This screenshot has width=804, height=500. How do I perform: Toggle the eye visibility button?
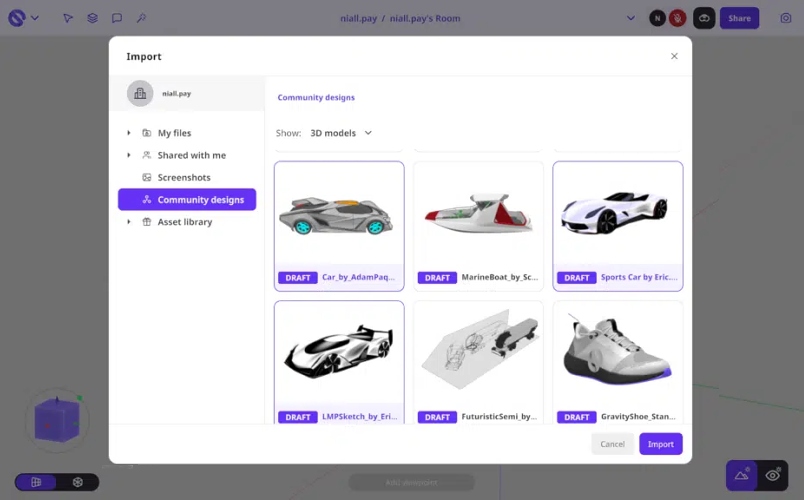[773, 475]
